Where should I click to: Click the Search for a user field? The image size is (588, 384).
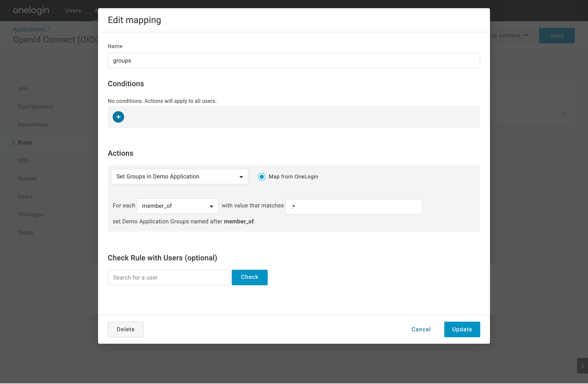coord(169,277)
